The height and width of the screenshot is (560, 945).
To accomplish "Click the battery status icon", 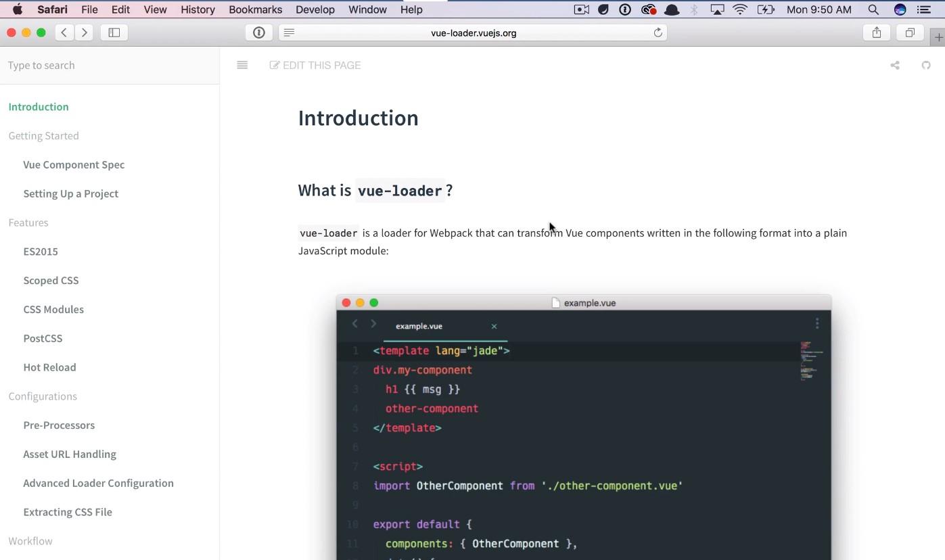I will coord(766,9).
